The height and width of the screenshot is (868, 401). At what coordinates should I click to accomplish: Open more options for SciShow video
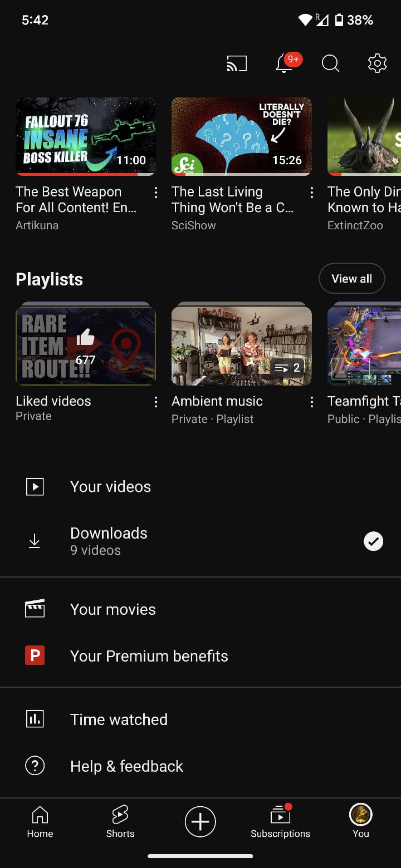coord(312,193)
